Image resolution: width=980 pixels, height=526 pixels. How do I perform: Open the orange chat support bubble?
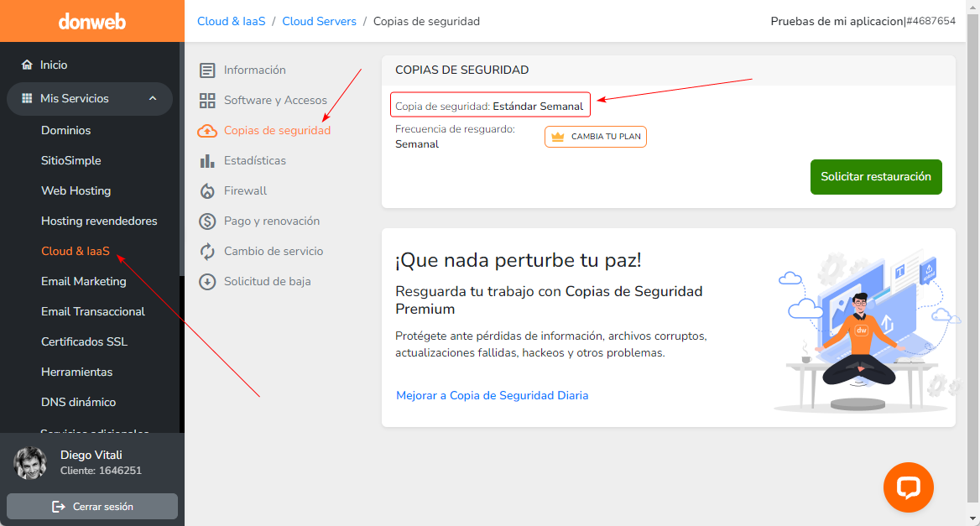tap(908, 487)
